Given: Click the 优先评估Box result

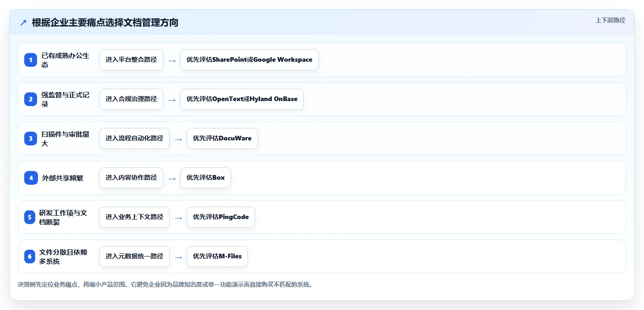Looking at the screenshot, I should [205, 178].
